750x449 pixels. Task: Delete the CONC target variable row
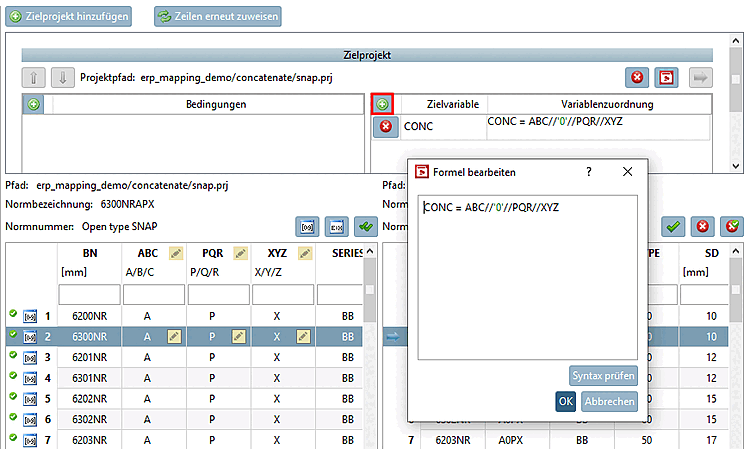click(x=386, y=127)
